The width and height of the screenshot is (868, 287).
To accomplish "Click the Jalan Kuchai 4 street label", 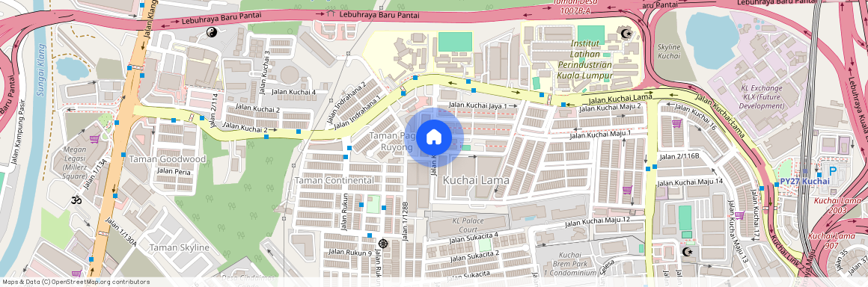I will coord(293,92).
